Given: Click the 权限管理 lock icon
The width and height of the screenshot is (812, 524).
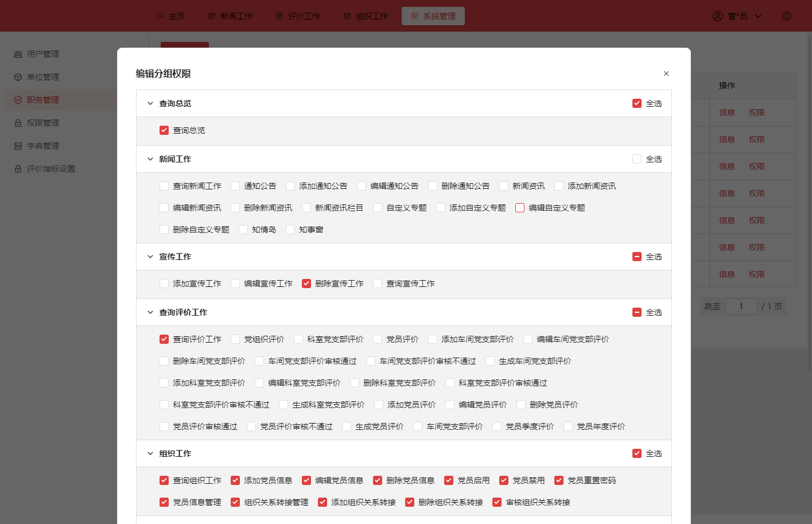Looking at the screenshot, I should click(x=18, y=123).
